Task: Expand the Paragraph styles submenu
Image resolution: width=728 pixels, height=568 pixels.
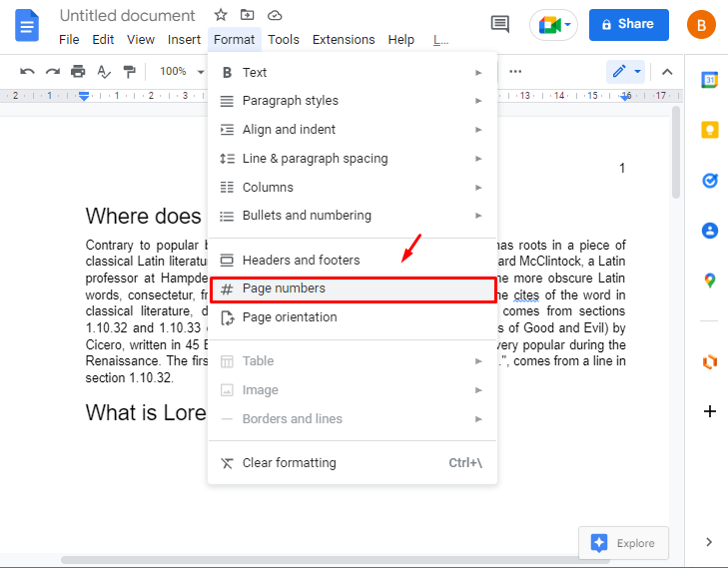Action: pyautogui.click(x=353, y=101)
